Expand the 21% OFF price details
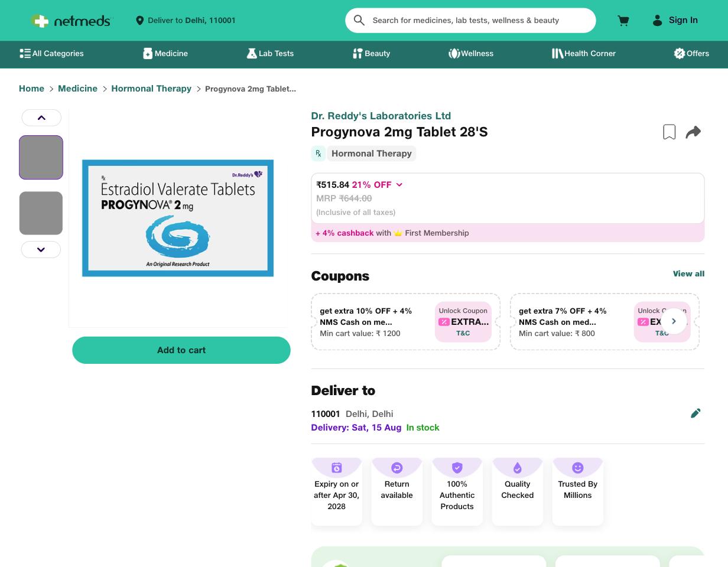728x567 pixels. click(399, 185)
